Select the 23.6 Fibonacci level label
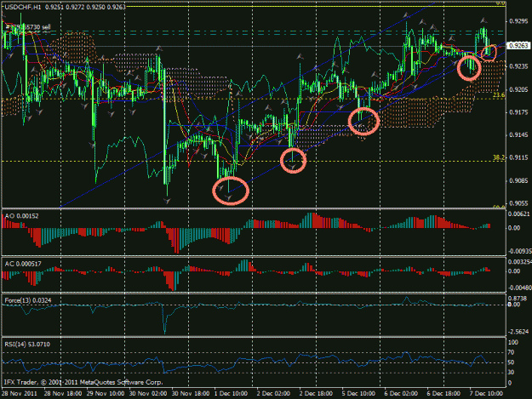The image size is (532, 399). pyautogui.click(x=499, y=95)
